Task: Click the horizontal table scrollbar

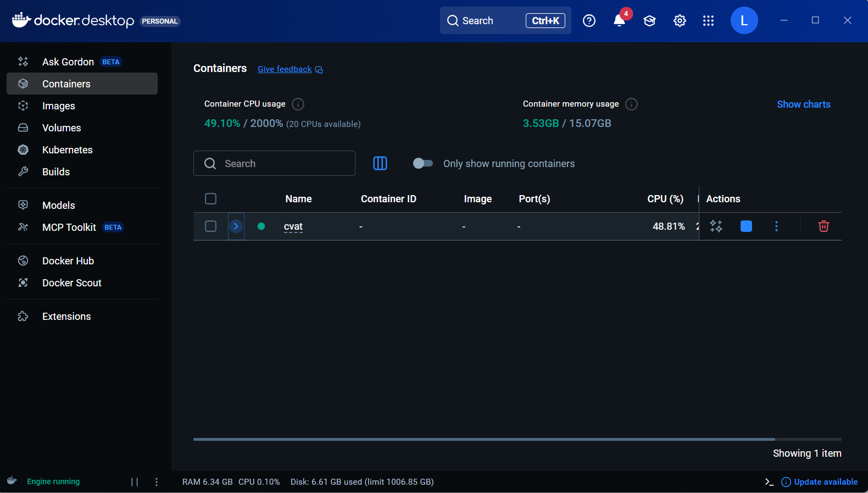Action: point(484,439)
